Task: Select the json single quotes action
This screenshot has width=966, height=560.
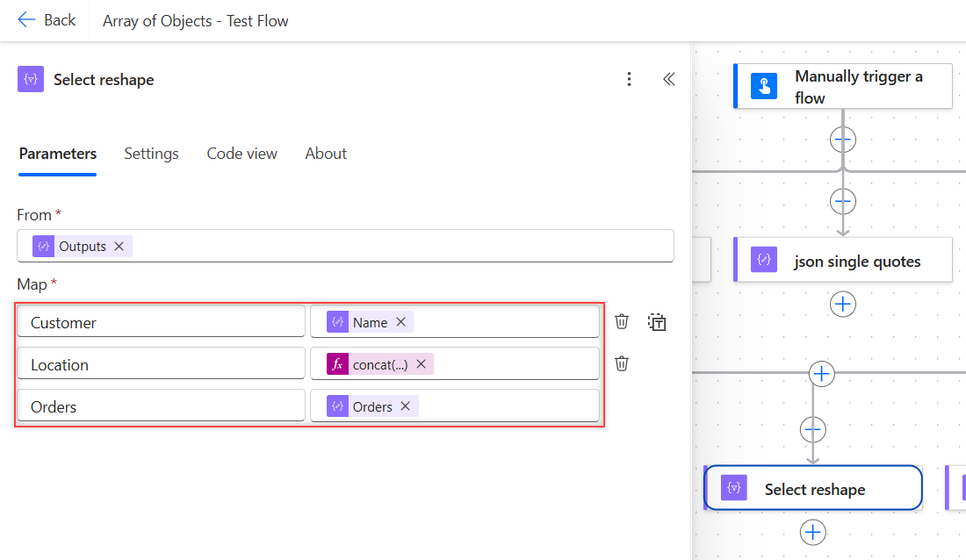Action: tap(843, 260)
